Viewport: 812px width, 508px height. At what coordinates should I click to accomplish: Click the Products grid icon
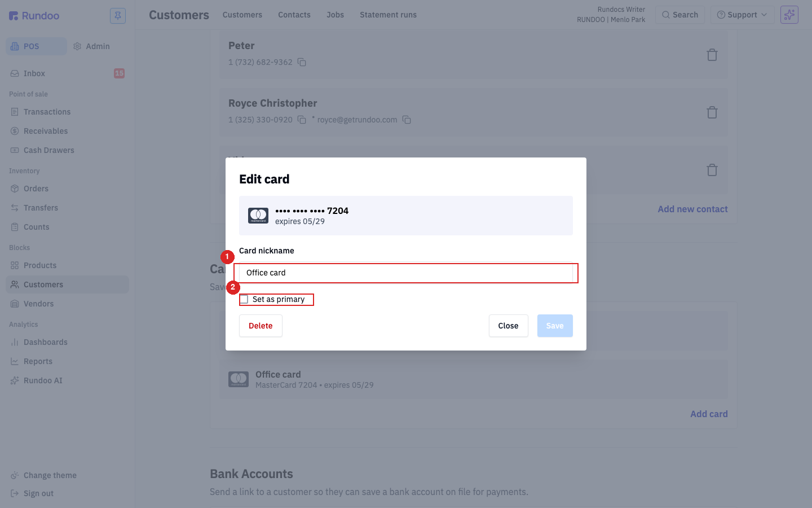pos(15,265)
